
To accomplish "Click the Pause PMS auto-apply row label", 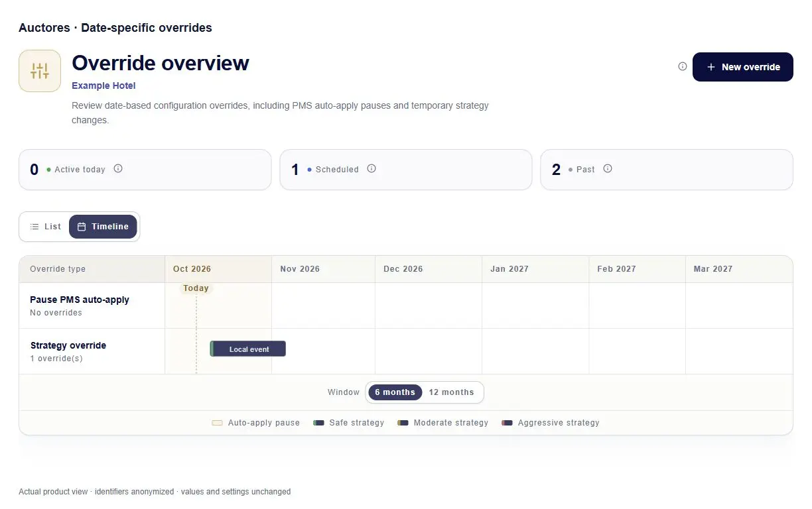I will pyautogui.click(x=80, y=300).
